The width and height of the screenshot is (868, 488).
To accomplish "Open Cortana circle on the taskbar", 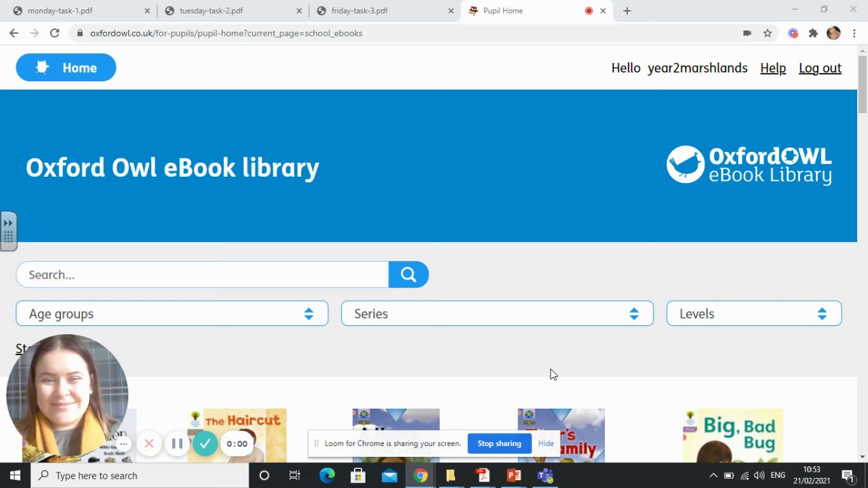I will [x=264, y=476].
